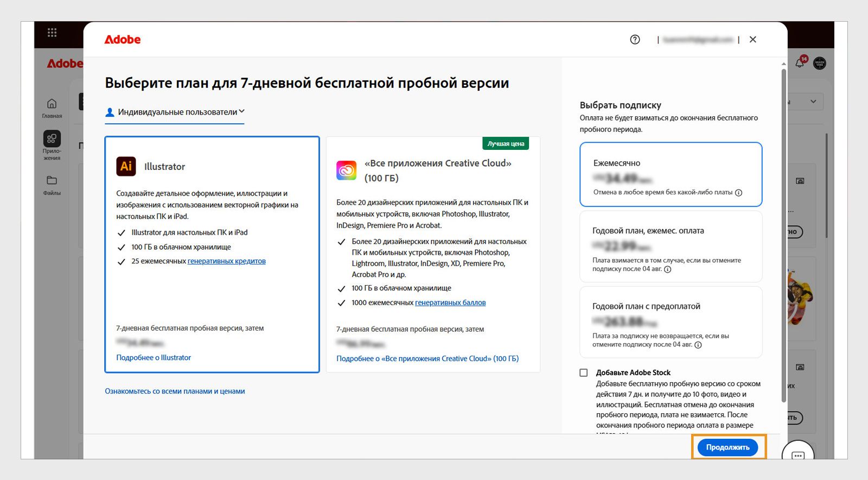Go to Главная home icon in sidebar

(52, 104)
